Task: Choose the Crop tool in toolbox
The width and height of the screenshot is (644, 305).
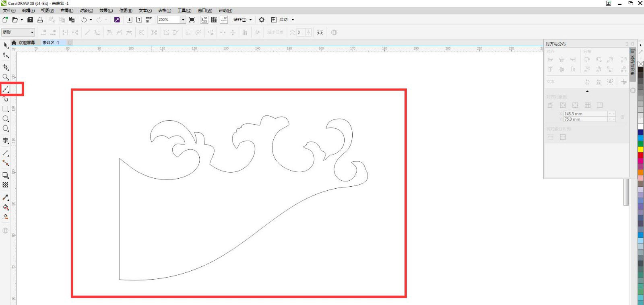Action: point(6,67)
